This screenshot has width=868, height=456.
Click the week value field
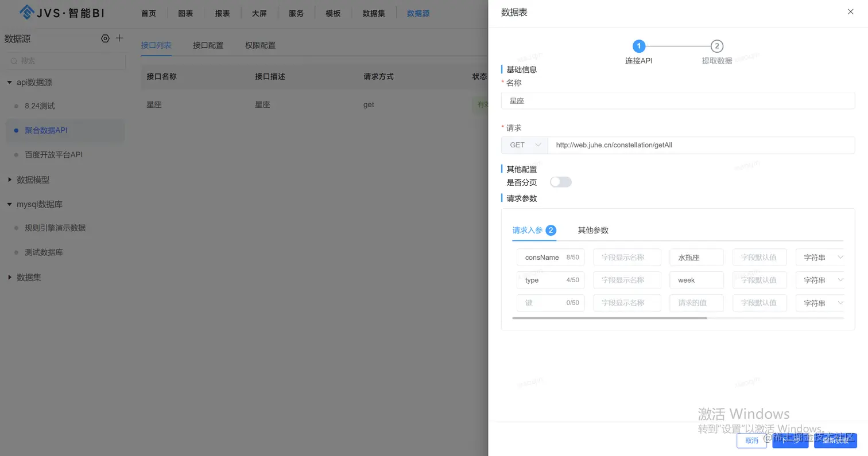696,280
